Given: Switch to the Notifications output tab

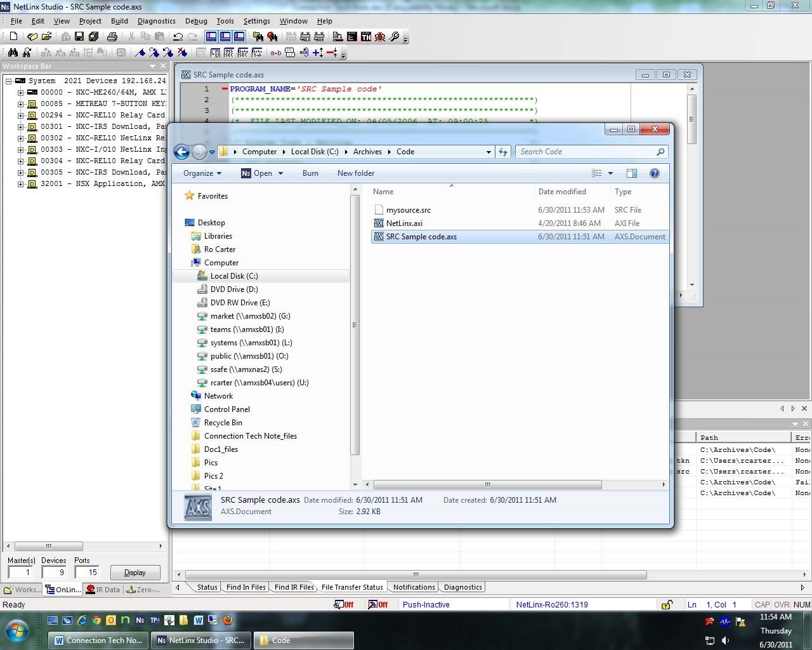Looking at the screenshot, I should (x=414, y=587).
